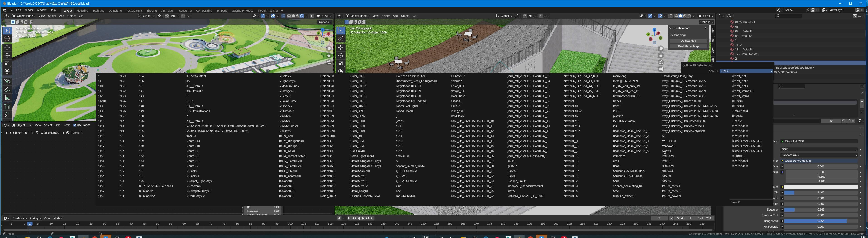The width and height of the screenshot is (868, 238).
Task: Select the Move tool in left viewport
Action: click(7, 47)
